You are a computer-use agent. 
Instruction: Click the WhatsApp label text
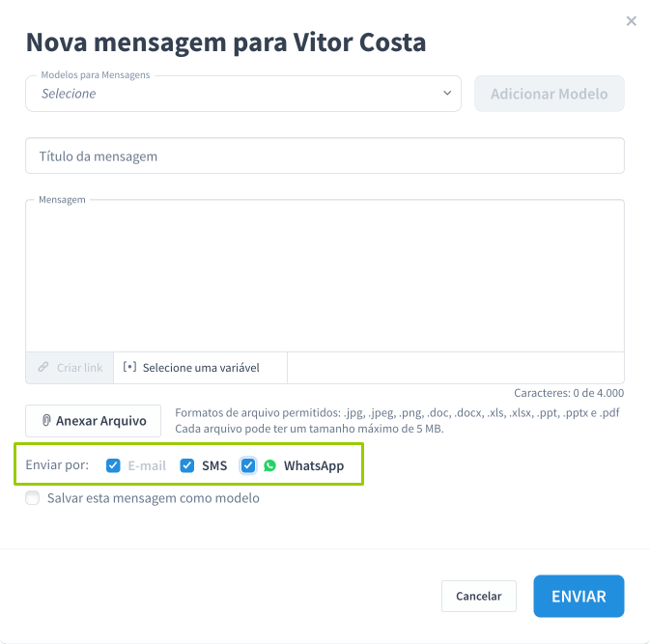click(314, 465)
